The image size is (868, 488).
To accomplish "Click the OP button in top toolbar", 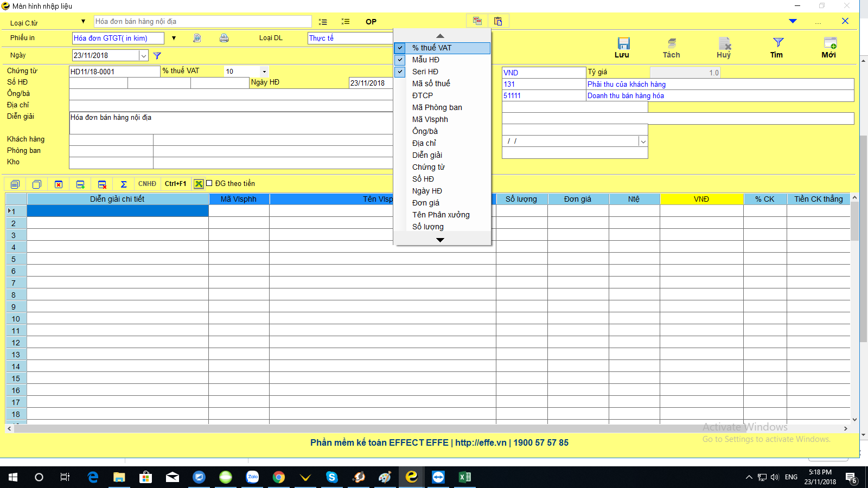I will [x=371, y=22].
